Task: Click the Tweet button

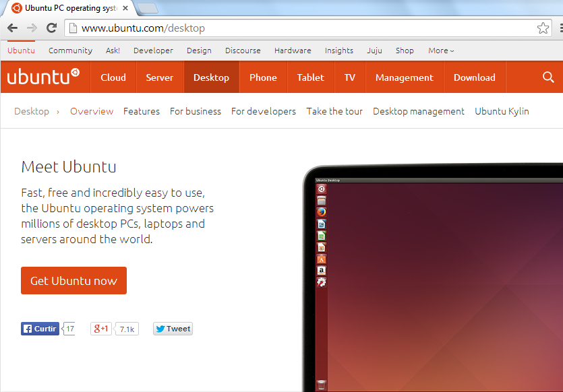Action: point(173,329)
